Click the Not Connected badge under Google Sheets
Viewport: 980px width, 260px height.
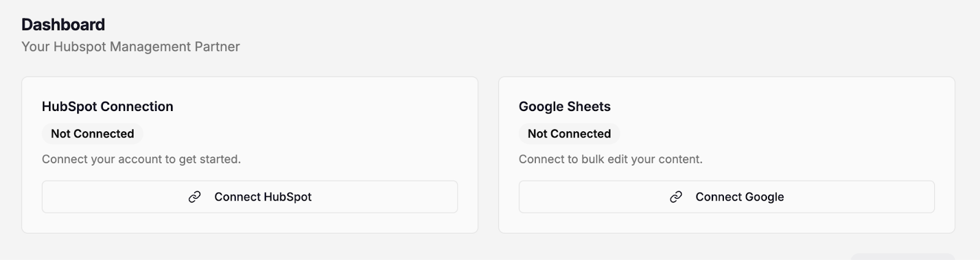pos(569,134)
